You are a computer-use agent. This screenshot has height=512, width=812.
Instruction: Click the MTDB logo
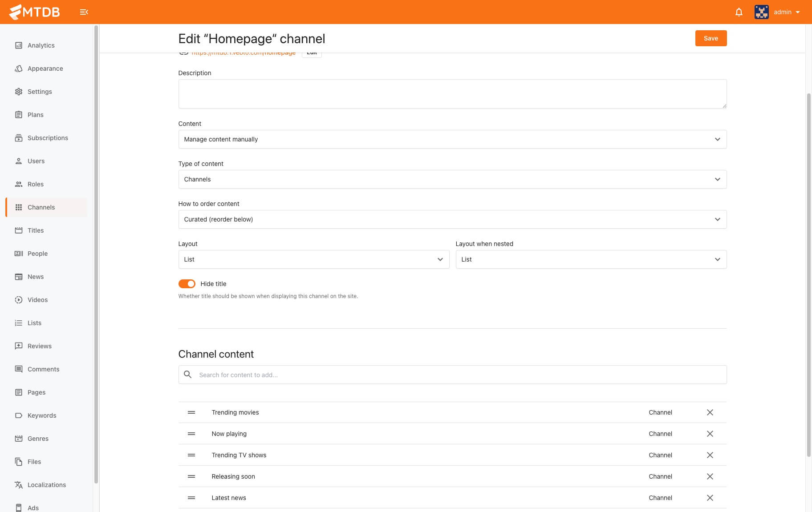(35, 12)
